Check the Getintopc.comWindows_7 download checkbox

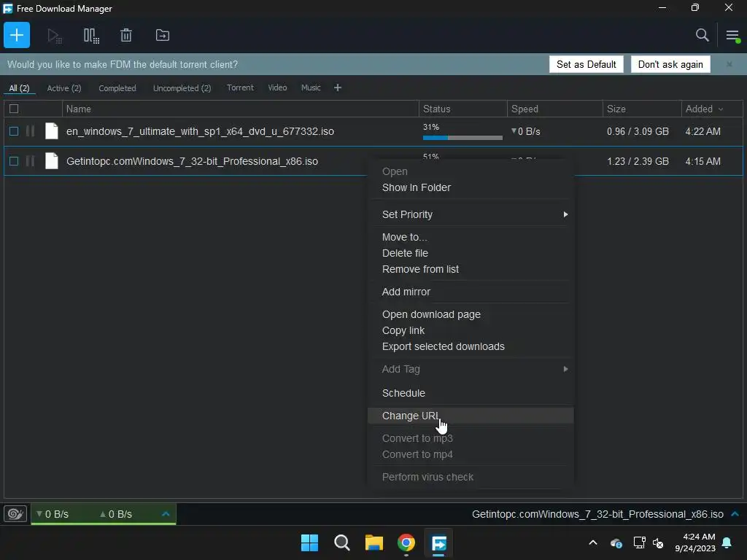point(14,161)
